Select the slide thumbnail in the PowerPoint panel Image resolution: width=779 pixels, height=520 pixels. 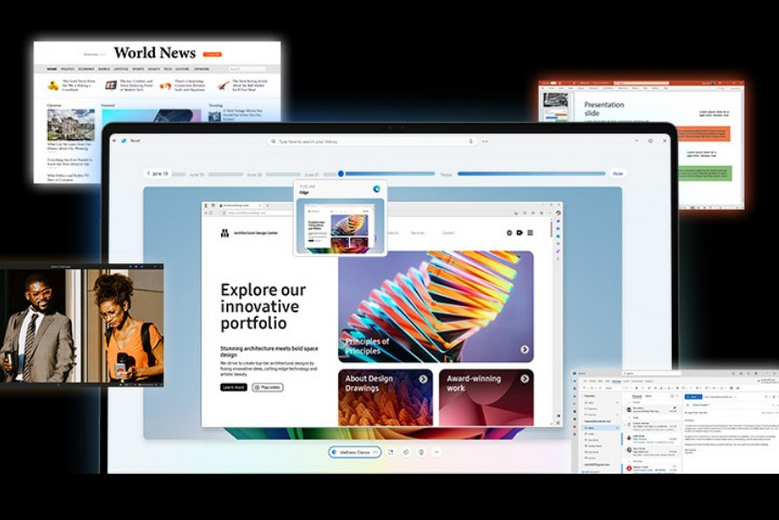click(x=556, y=101)
